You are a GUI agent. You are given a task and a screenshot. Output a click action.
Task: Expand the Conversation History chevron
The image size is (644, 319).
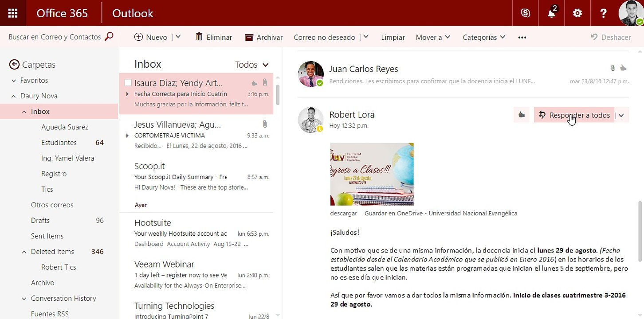pos(24,299)
